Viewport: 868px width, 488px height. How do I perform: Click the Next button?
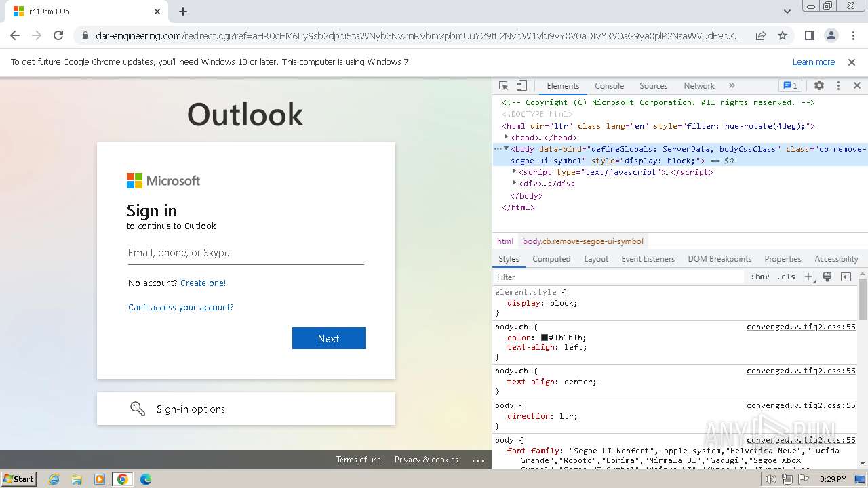pyautogui.click(x=329, y=338)
